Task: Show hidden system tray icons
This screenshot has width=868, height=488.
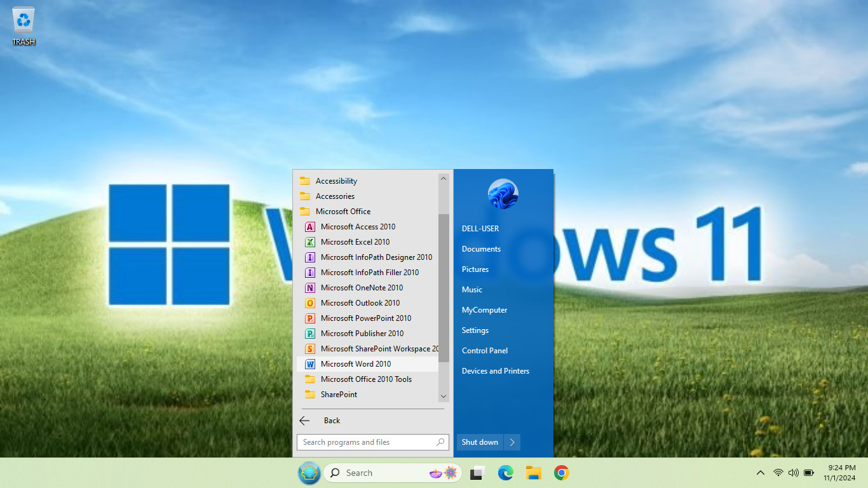Action: [x=760, y=473]
